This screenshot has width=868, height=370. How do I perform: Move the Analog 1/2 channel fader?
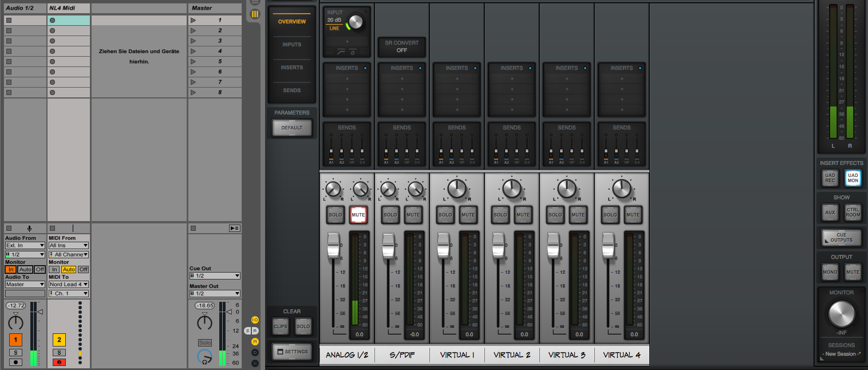pos(333,246)
